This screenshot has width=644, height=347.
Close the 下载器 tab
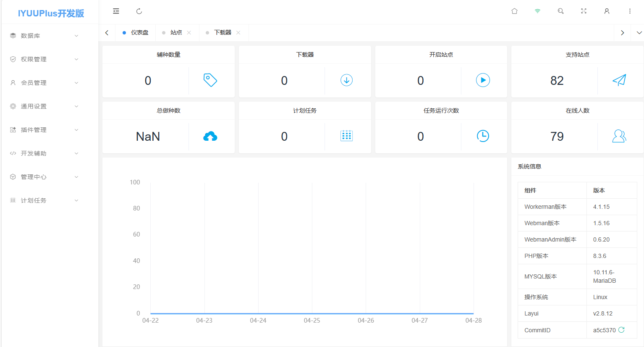coord(238,33)
